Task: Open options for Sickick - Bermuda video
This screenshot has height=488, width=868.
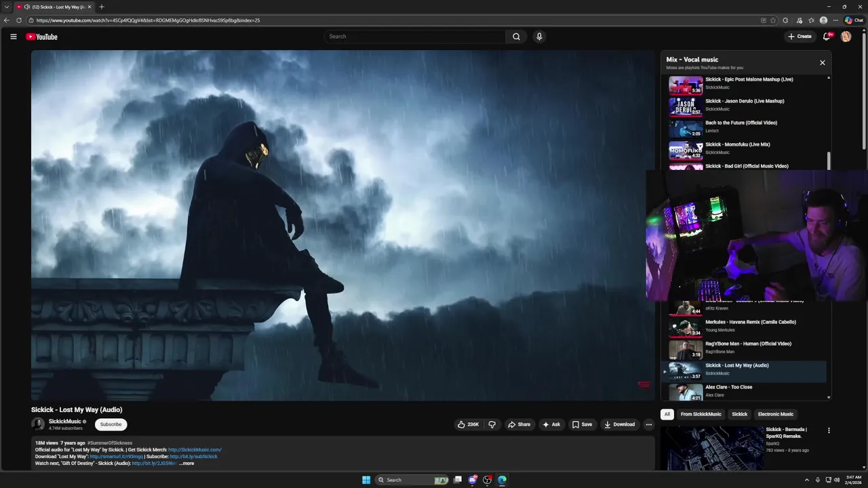Action: (829, 430)
